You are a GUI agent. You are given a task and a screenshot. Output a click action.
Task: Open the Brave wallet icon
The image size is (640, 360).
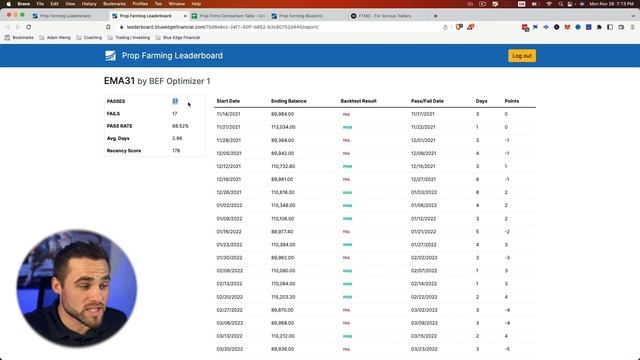(x=621, y=27)
